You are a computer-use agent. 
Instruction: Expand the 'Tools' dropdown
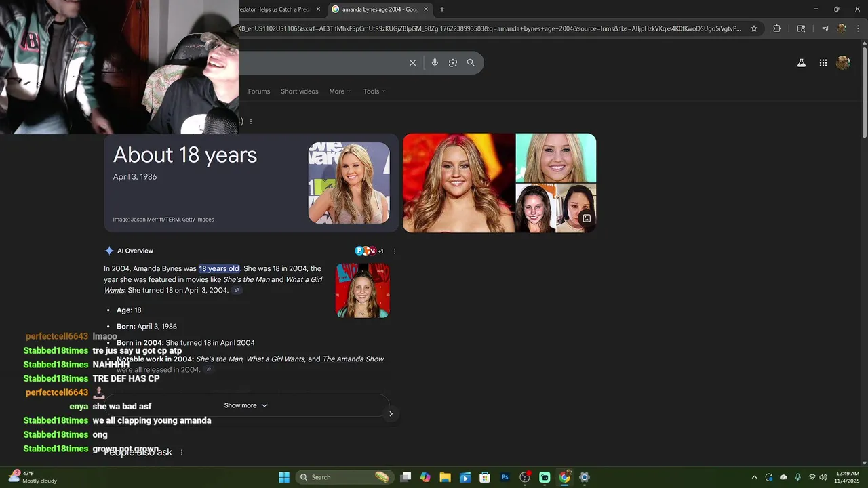tap(374, 91)
